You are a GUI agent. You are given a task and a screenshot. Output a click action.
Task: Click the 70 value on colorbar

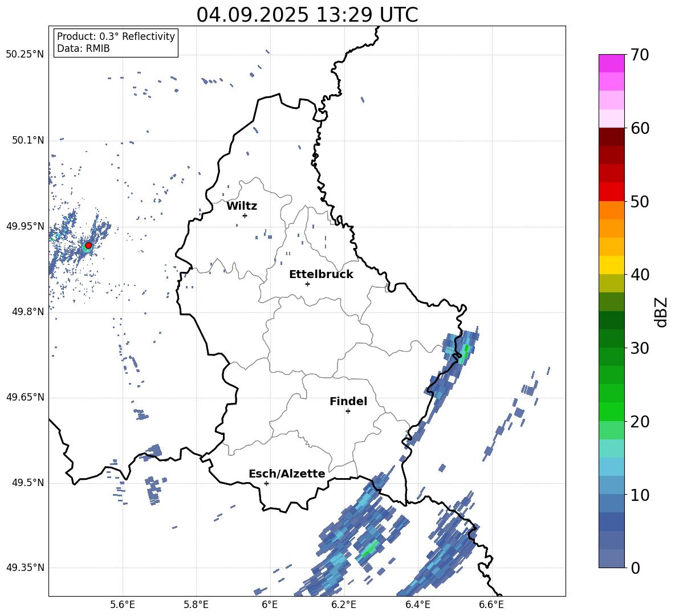[x=639, y=55]
